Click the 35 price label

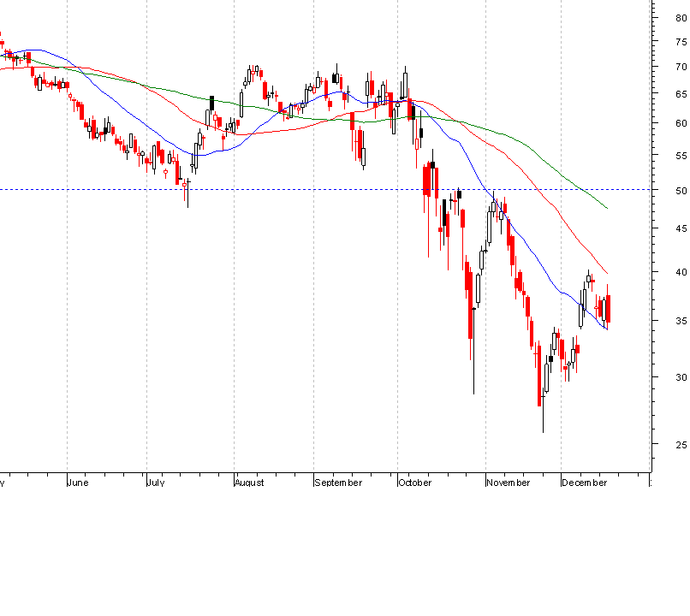click(x=681, y=321)
